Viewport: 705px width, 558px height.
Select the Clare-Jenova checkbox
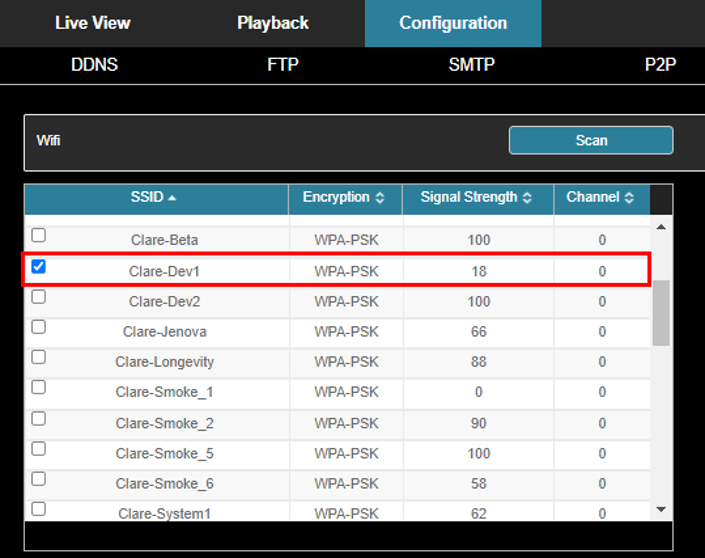click(39, 327)
